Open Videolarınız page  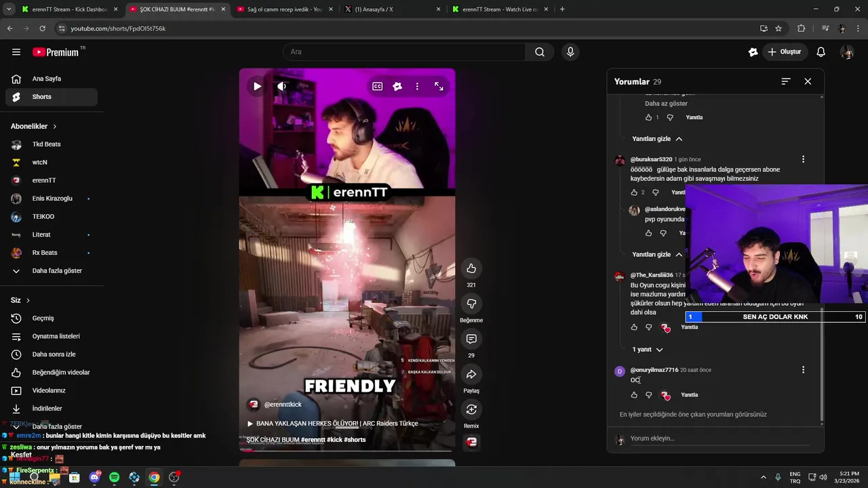tap(52, 390)
